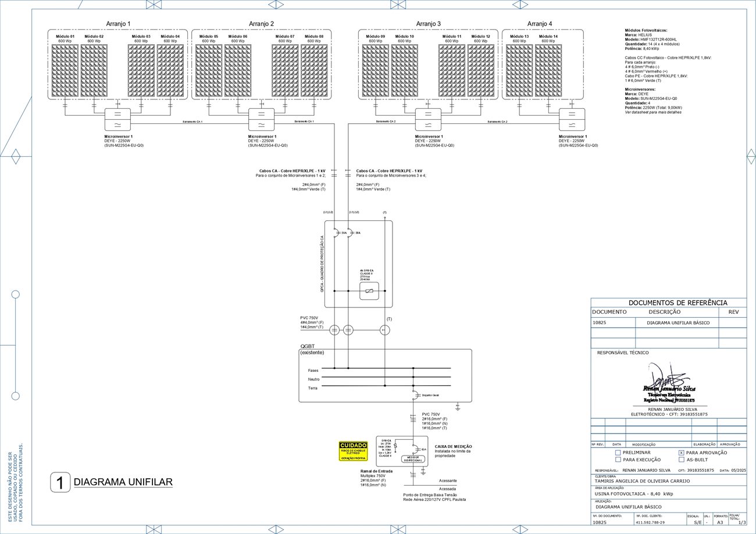Click the Modelo: SUN-M225G4-EU-Q0 notes line
The width and height of the screenshot is (756, 534).
point(651,99)
